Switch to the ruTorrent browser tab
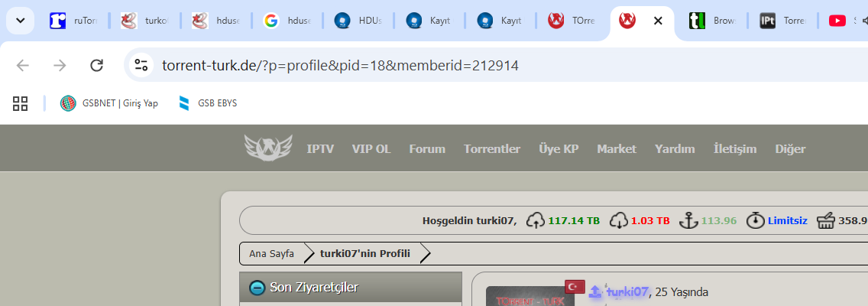Viewport: 868px width, 306px height. (x=73, y=21)
